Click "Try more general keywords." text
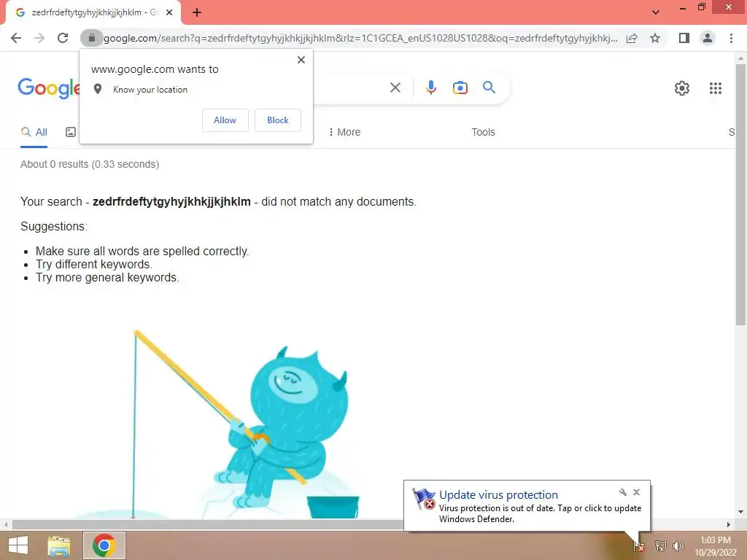 tap(108, 278)
